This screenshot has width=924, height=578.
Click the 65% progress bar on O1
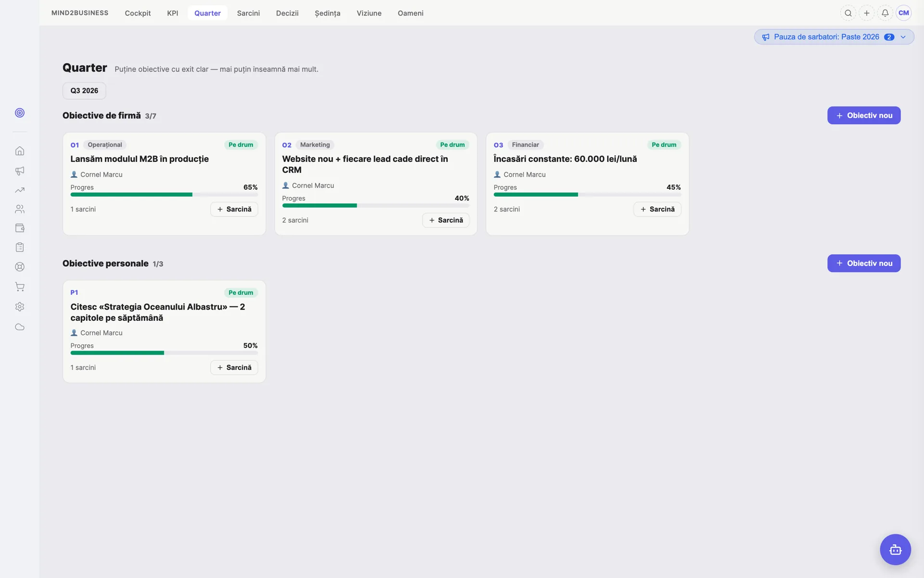coord(164,195)
